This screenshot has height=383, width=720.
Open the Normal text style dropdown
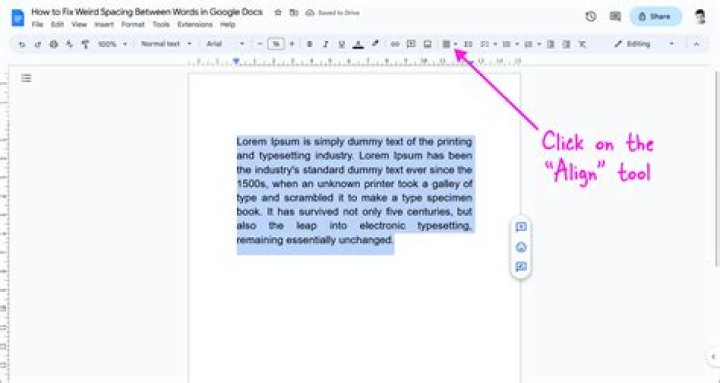(166, 44)
